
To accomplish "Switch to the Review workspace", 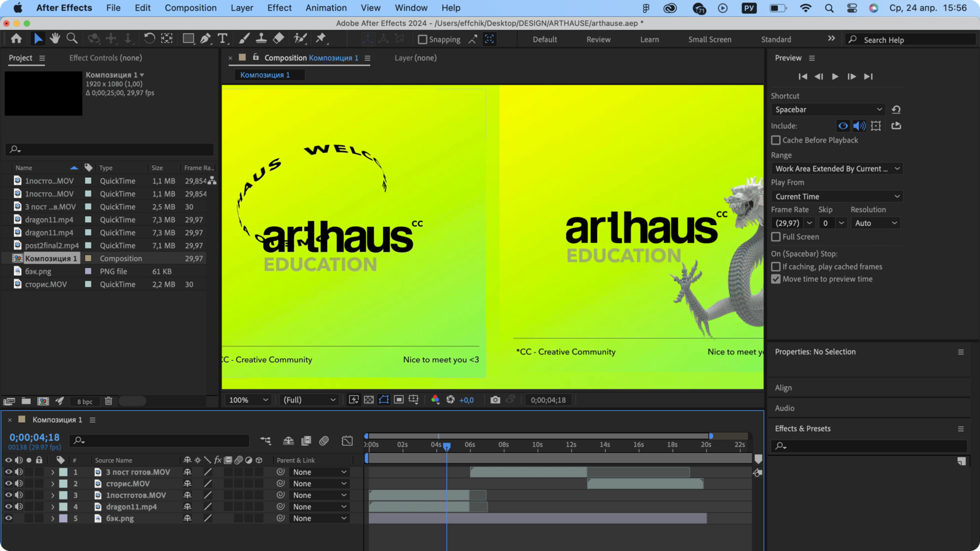I will pyautogui.click(x=598, y=40).
